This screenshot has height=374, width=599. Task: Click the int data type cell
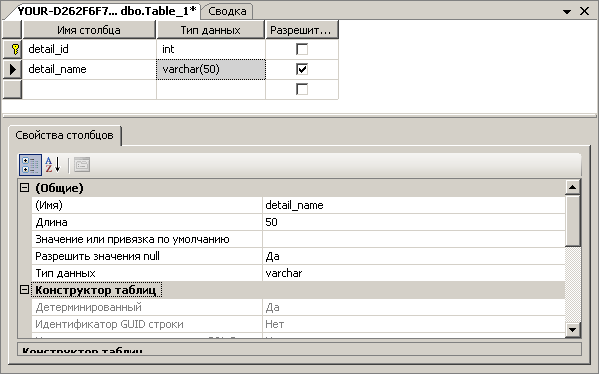pos(210,49)
